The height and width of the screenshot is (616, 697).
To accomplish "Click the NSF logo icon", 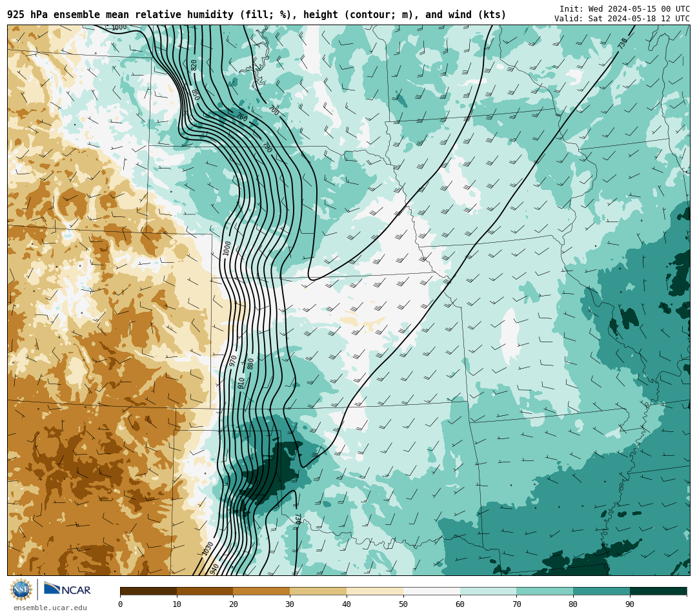I will click(x=21, y=590).
